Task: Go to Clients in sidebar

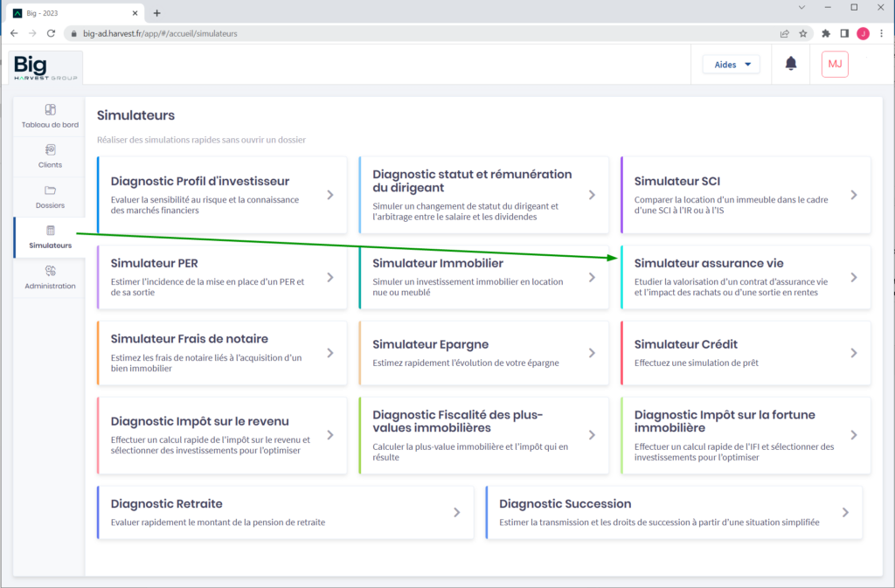Action: pos(50,156)
